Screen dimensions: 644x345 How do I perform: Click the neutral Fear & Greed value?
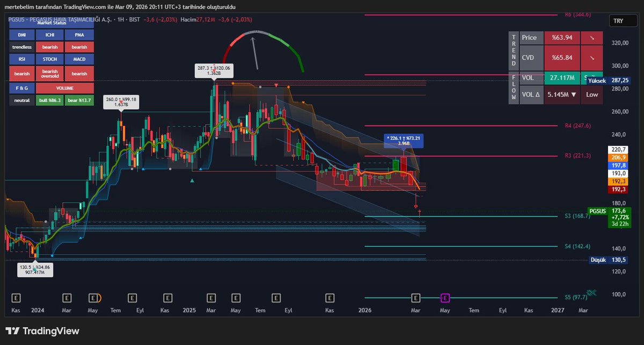pyautogui.click(x=22, y=100)
